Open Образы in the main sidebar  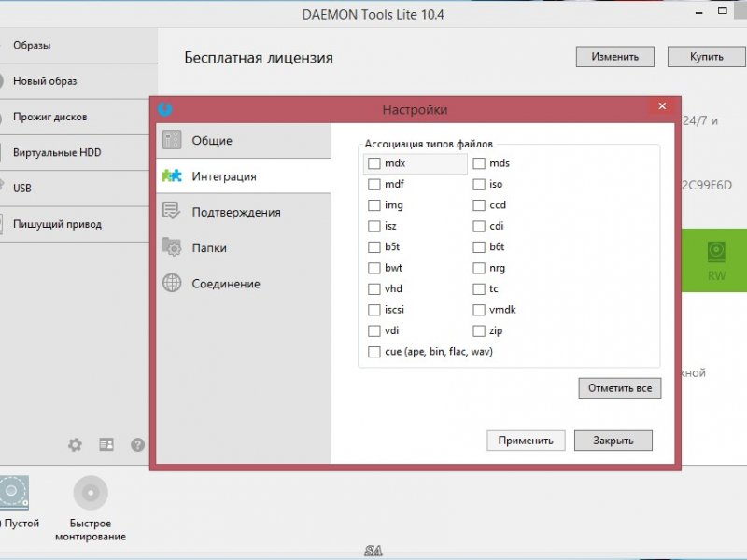(x=78, y=45)
